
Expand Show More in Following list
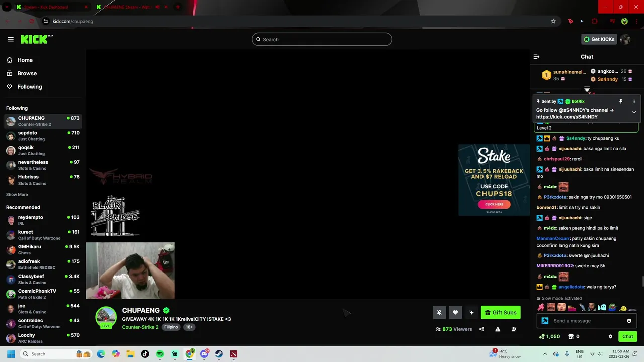17,195
